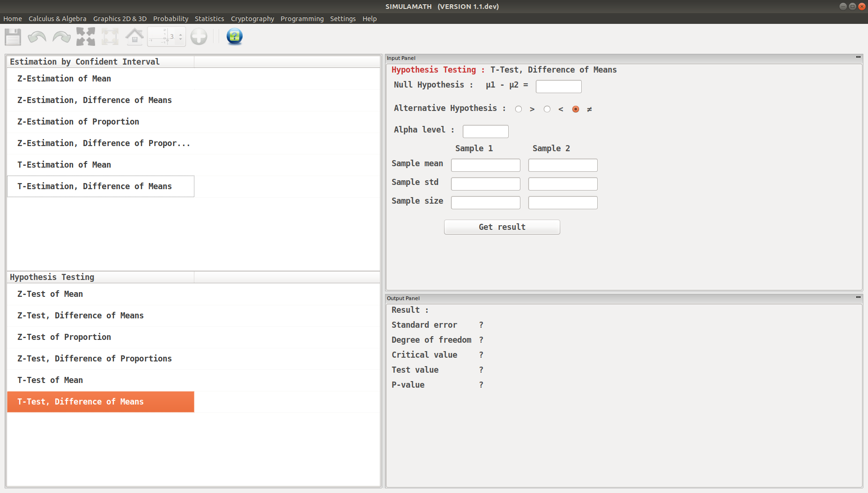The width and height of the screenshot is (868, 493).
Task: Click the round plus add icon
Action: 199,37
